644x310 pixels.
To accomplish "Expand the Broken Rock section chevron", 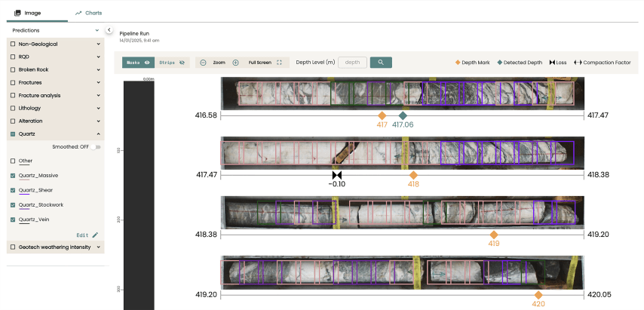I will click(x=99, y=70).
